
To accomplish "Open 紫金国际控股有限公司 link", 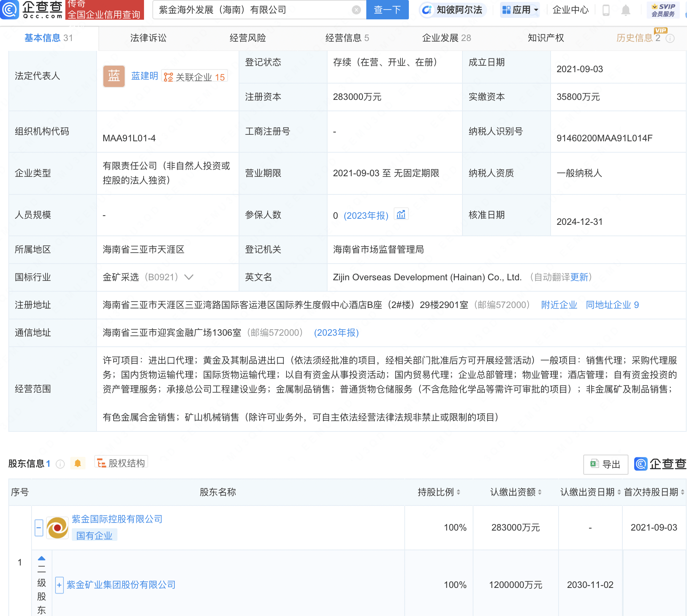I will [117, 519].
